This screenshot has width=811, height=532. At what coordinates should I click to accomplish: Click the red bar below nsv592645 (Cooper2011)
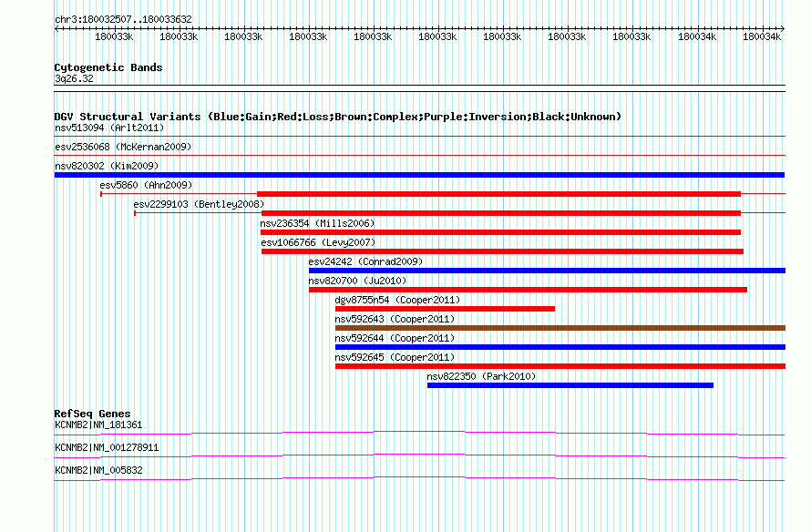[x=560, y=366]
